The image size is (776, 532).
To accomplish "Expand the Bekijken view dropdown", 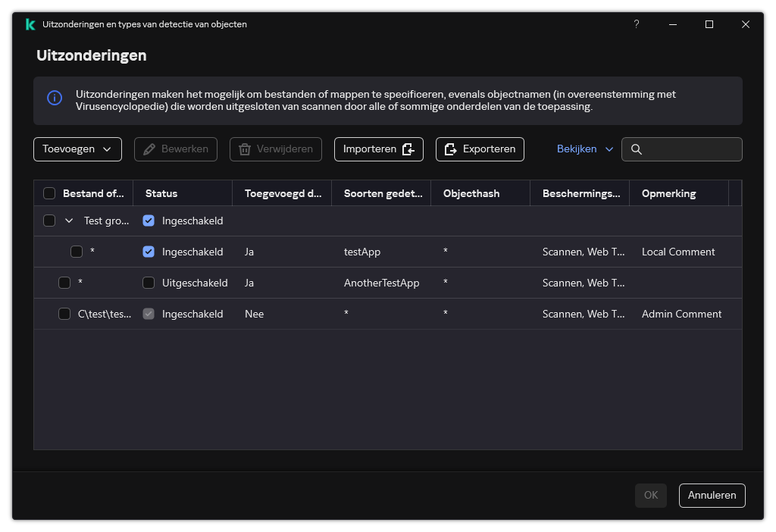I will tap(584, 149).
